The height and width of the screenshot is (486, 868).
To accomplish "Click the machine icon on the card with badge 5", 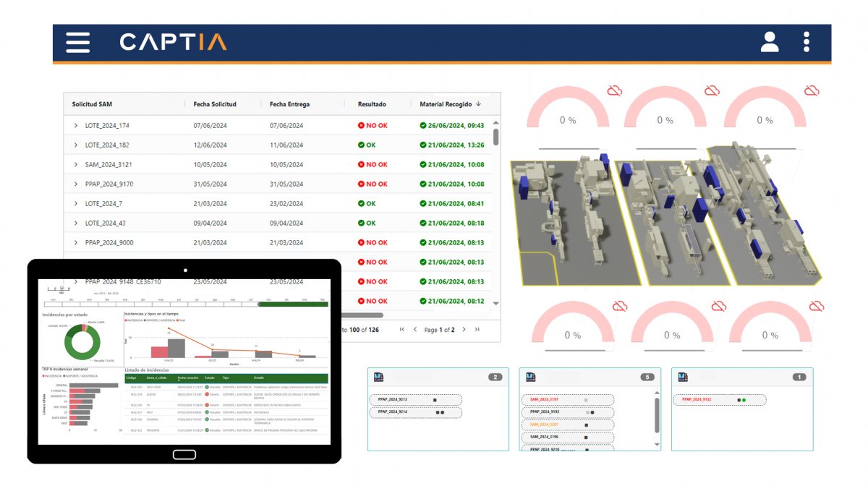I will [x=530, y=377].
